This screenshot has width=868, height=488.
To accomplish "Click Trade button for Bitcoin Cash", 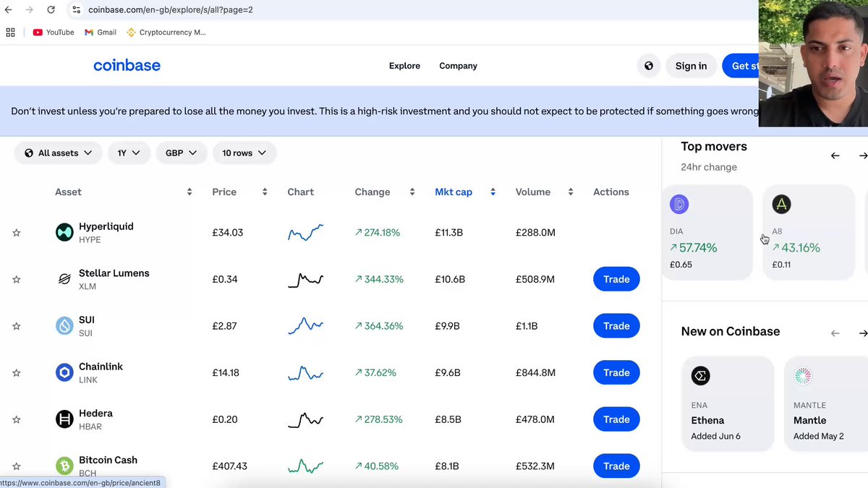I will [616, 466].
